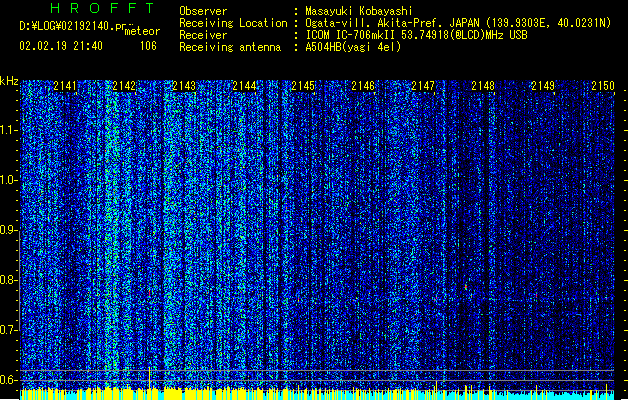This screenshot has width=629, height=400.
Task: Click the 2144 time marker
Action: click(244, 86)
